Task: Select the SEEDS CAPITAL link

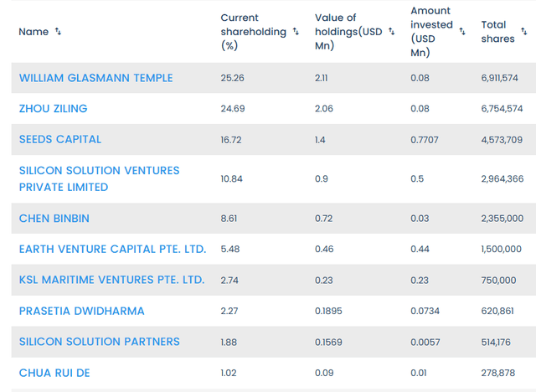Action: (x=60, y=139)
